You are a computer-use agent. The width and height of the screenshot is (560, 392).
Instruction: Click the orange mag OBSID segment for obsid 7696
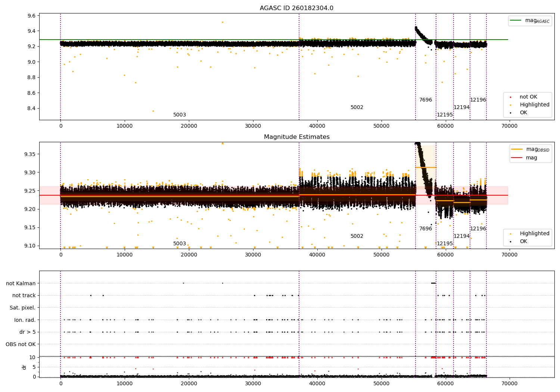(x=426, y=167)
